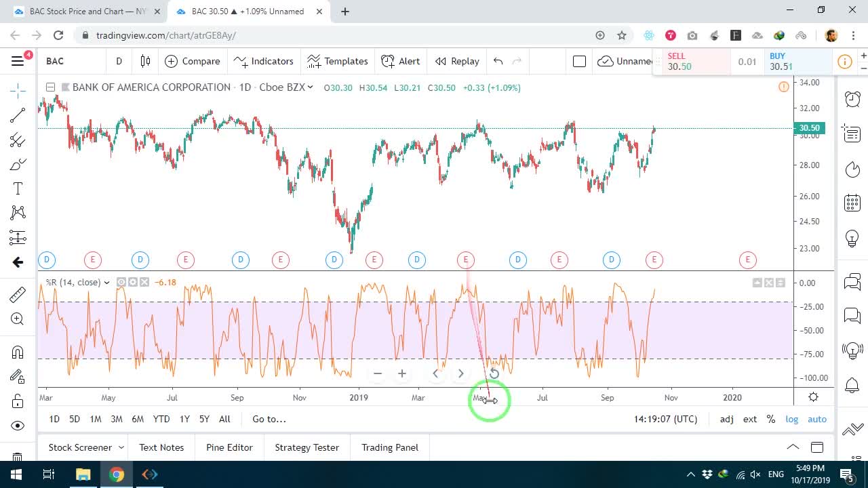Image resolution: width=868 pixels, height=488 pixels.
Task: Open the Strategy Tester tab
Action: 307,447
